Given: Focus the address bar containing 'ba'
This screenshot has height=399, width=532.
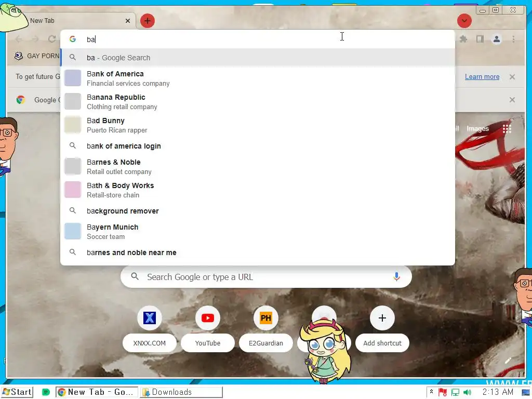Looking at the screenshot, I should tap(258, 39).
